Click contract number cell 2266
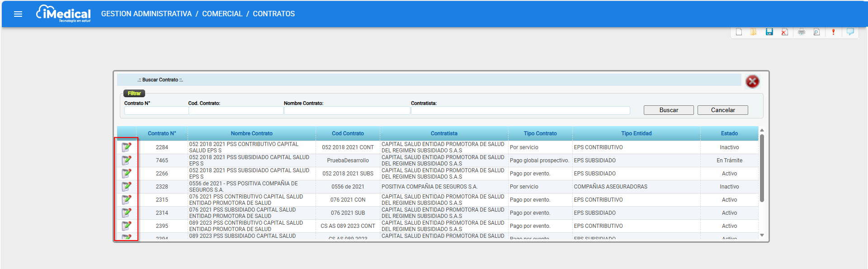The image size is (868, 269). pyautogui.click(x=162, y=174)
